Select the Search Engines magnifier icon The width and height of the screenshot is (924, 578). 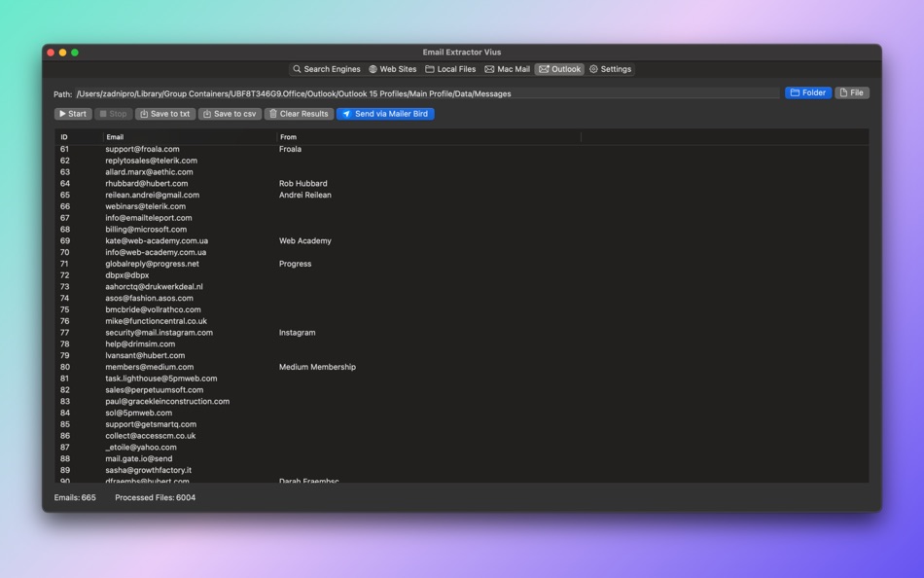299,69
